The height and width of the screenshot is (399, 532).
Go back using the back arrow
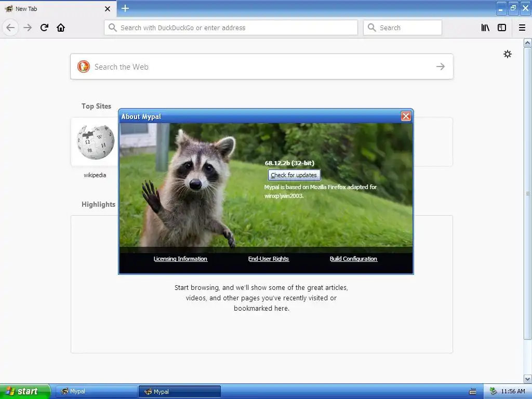coord(10,28)
